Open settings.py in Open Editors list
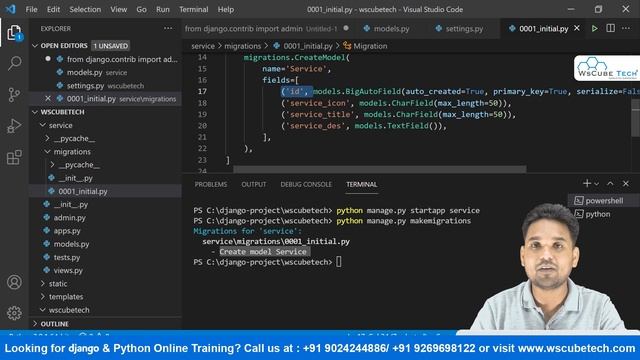The image size is (640, 360). pos(105,86)
